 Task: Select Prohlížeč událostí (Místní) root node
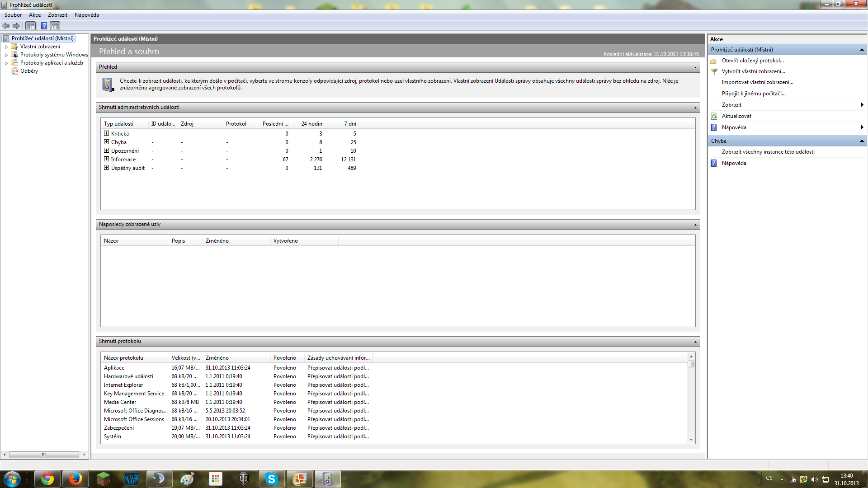coord(42,38)
